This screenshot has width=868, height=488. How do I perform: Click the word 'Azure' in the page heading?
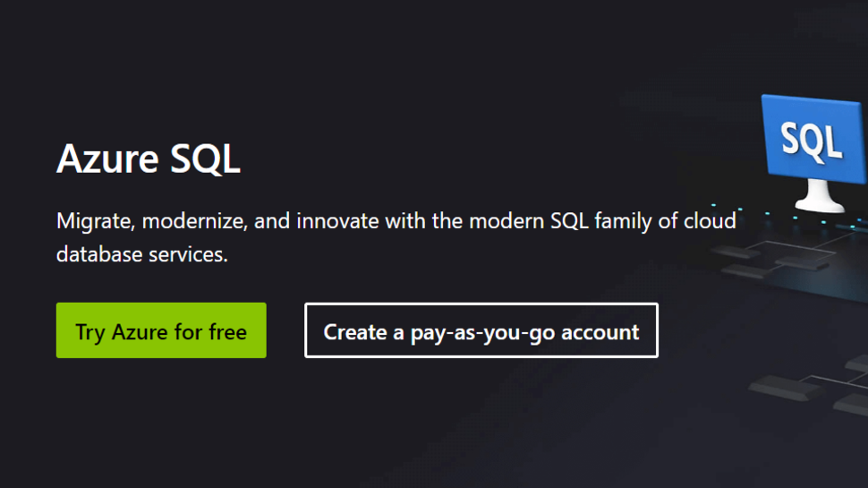coord(95,159)
